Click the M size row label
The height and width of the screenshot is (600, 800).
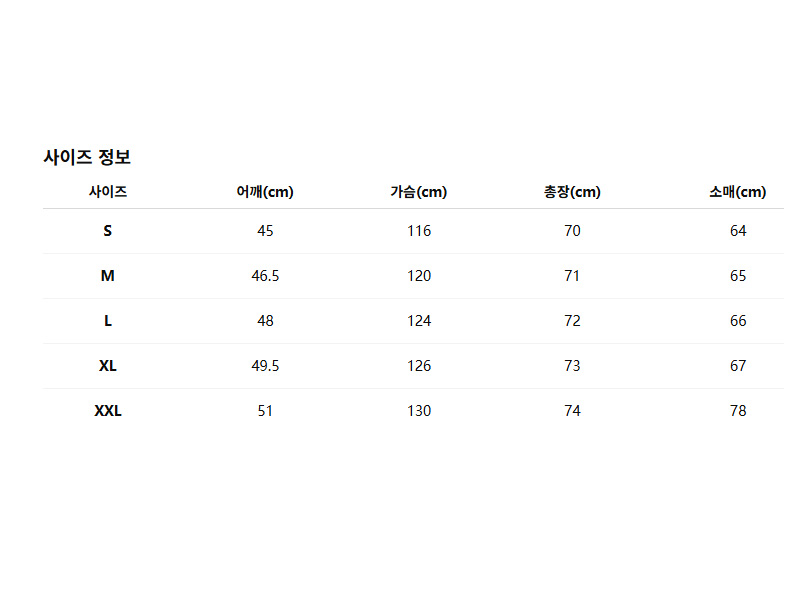click(108, 276)
